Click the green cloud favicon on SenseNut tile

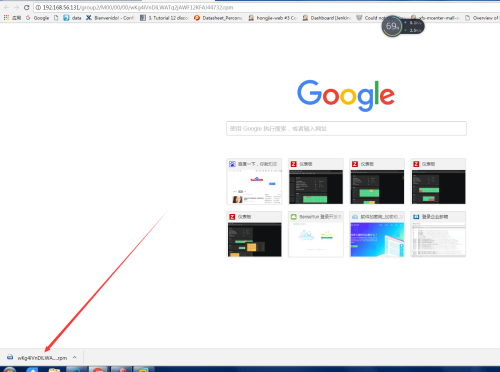point(293,217)
